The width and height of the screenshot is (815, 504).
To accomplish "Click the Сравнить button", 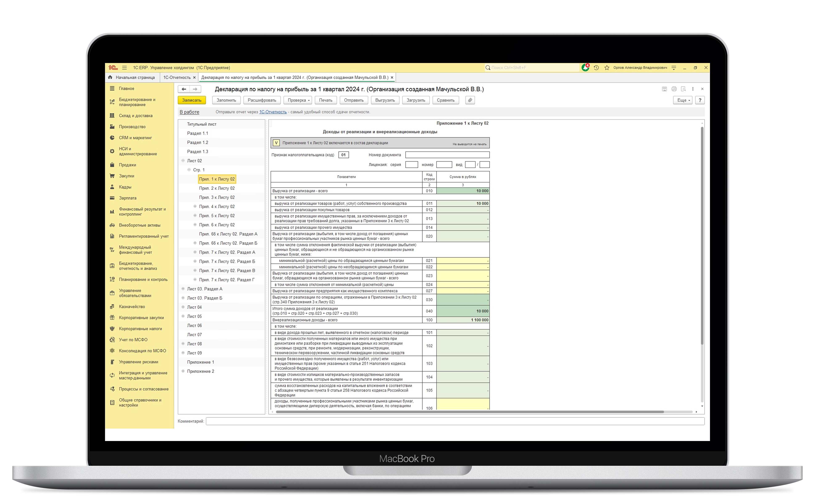I will tap(445, 100).
